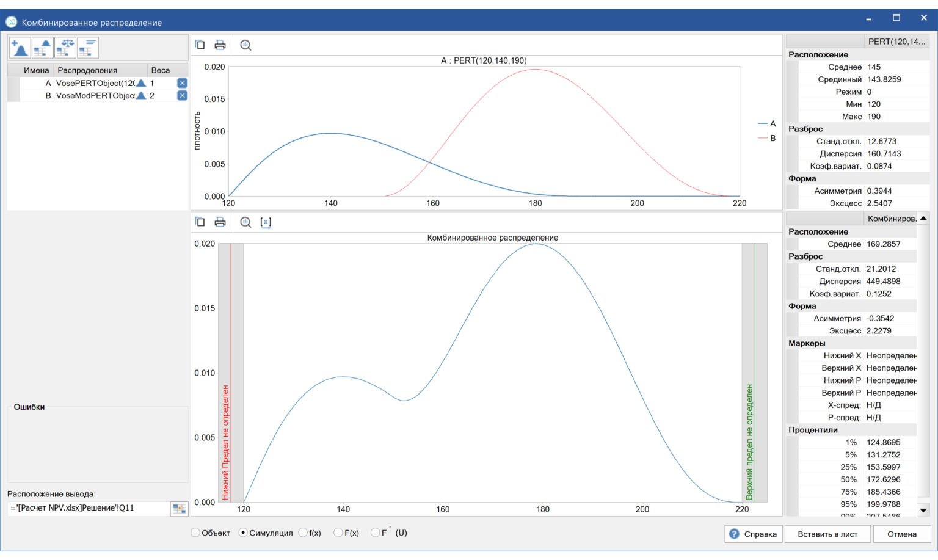This screenshot has width=938, height=560.
Task: Open the PERT(120,14... statistics header
Action: (896, 42)
